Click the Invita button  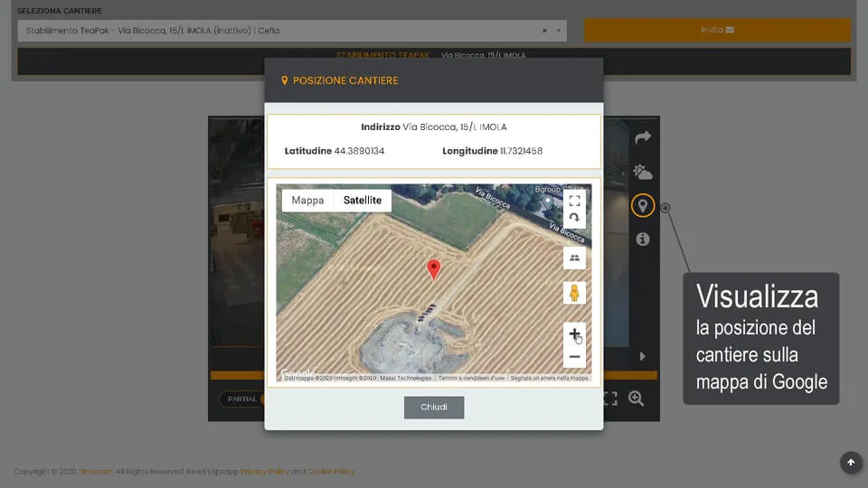pyautogui.click(x=717, y=30)
